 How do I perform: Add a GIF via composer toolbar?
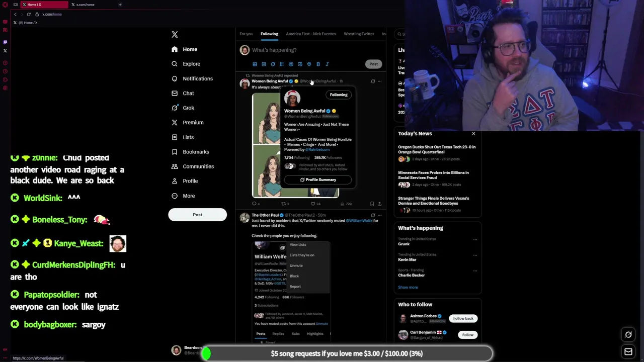point(264,64)
